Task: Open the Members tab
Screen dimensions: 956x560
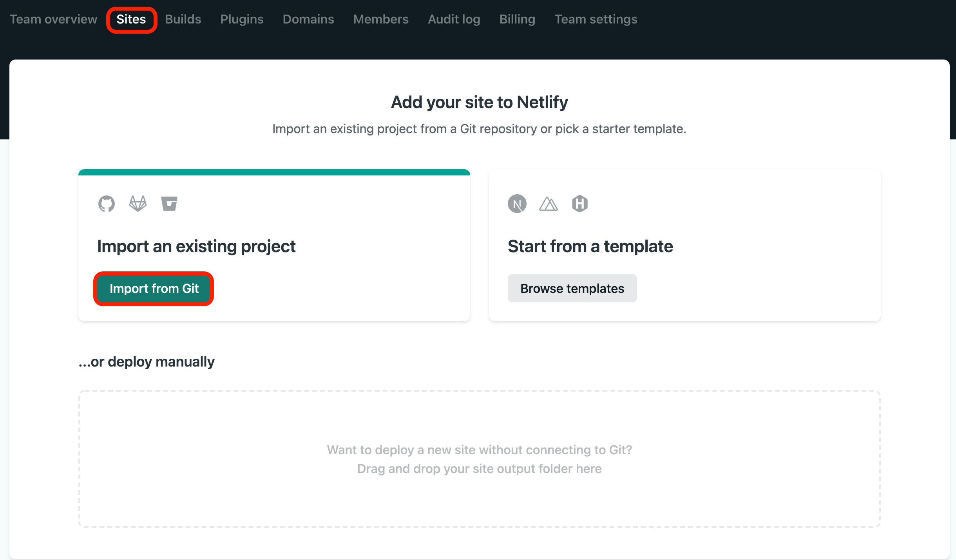Action: point(381,19)
